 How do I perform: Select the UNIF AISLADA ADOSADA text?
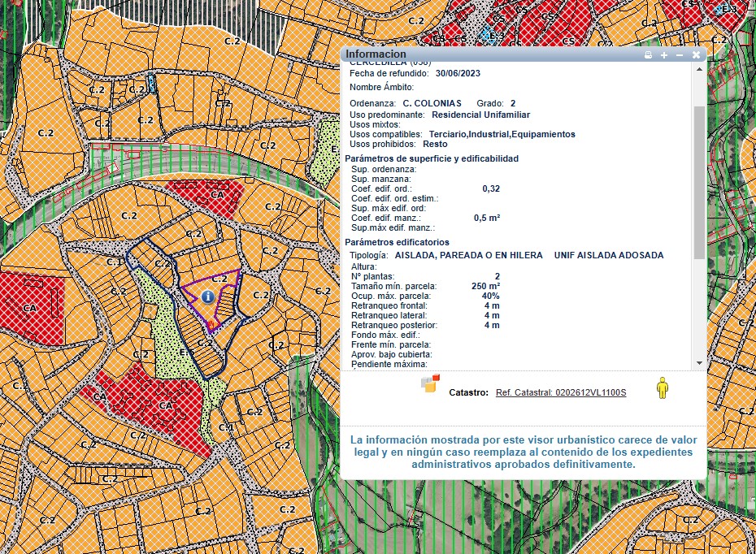click(x=609, y=255)
